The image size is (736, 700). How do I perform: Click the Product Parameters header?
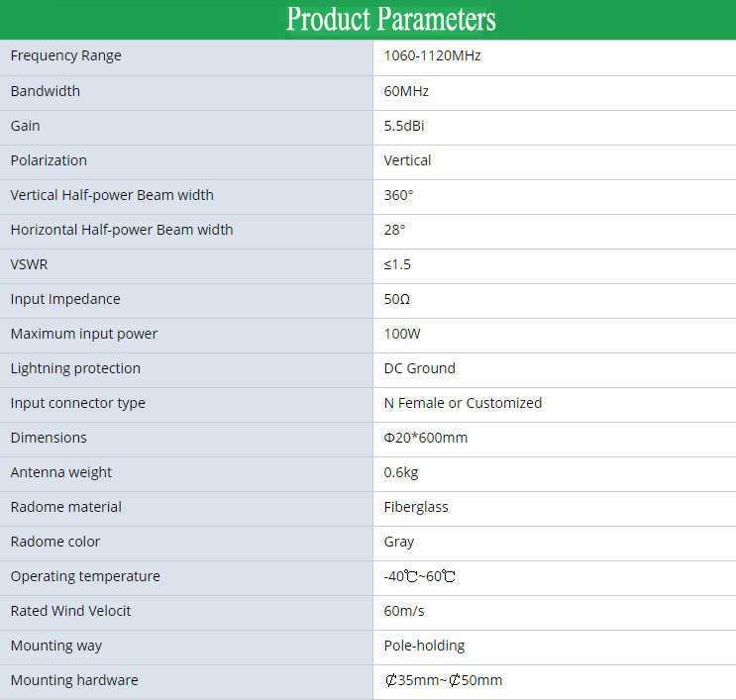[390, 19]
